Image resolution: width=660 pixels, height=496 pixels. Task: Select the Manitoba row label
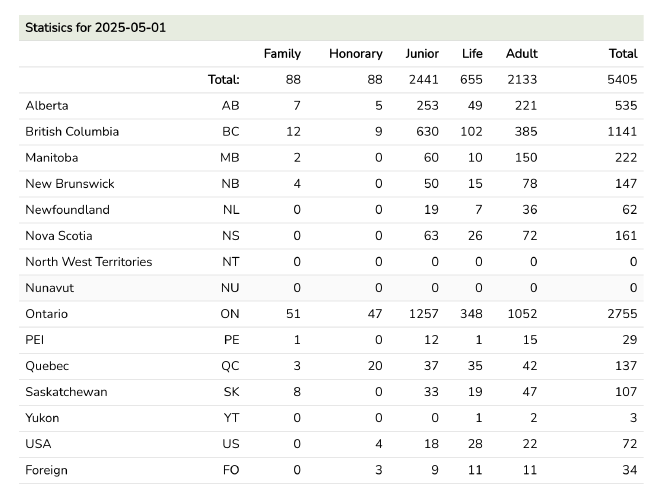click(52, 157)
